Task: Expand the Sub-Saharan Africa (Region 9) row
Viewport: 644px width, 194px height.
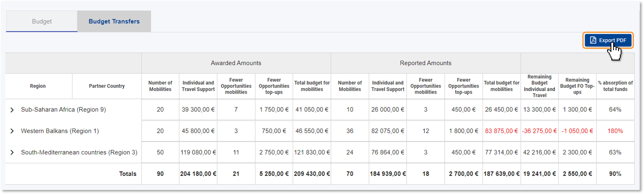Action: tap(12, 110)
